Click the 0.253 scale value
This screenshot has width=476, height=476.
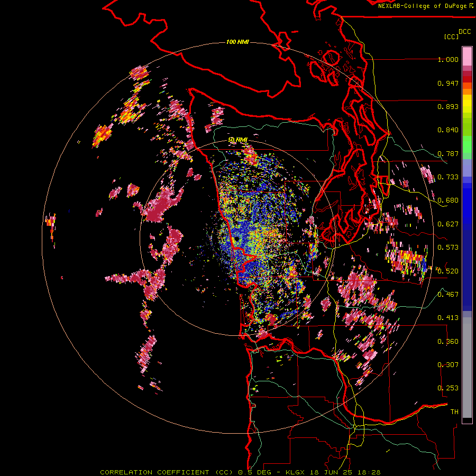coord(448,388)
